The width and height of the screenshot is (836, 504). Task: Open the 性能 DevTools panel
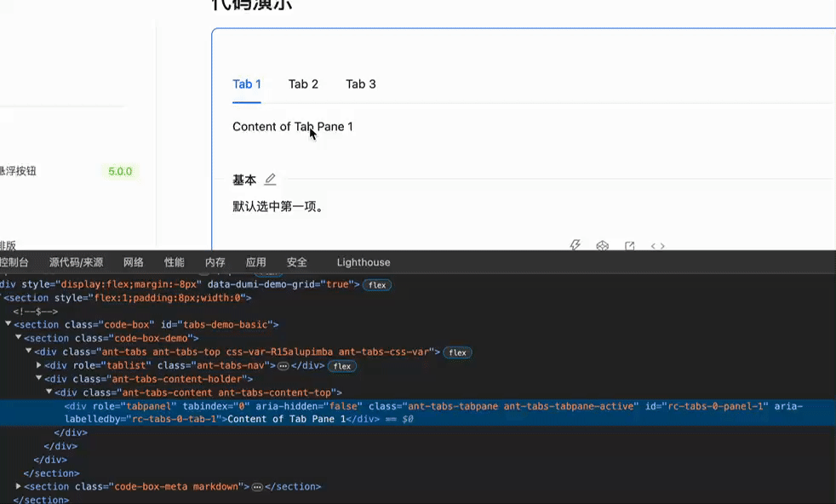(175, 262)
